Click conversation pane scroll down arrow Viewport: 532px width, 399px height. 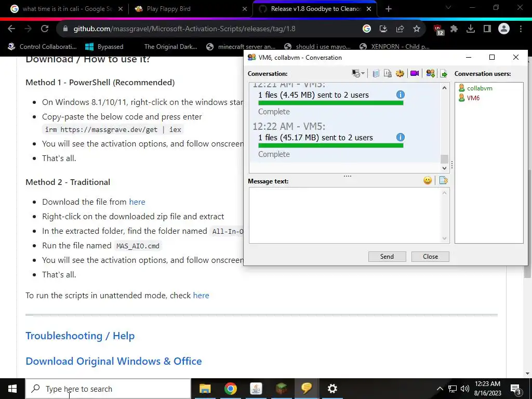click(x=445, y=168)
